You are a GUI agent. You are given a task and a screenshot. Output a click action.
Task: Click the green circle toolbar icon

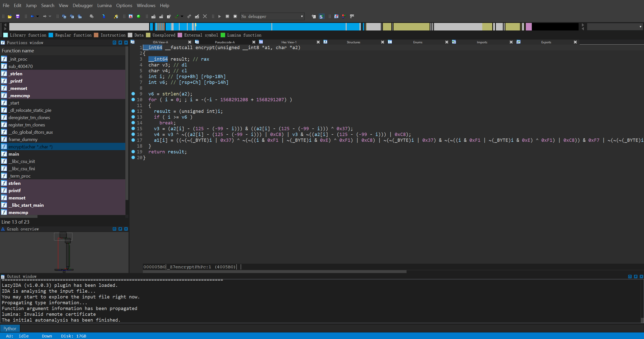click(x=138, y=16)
